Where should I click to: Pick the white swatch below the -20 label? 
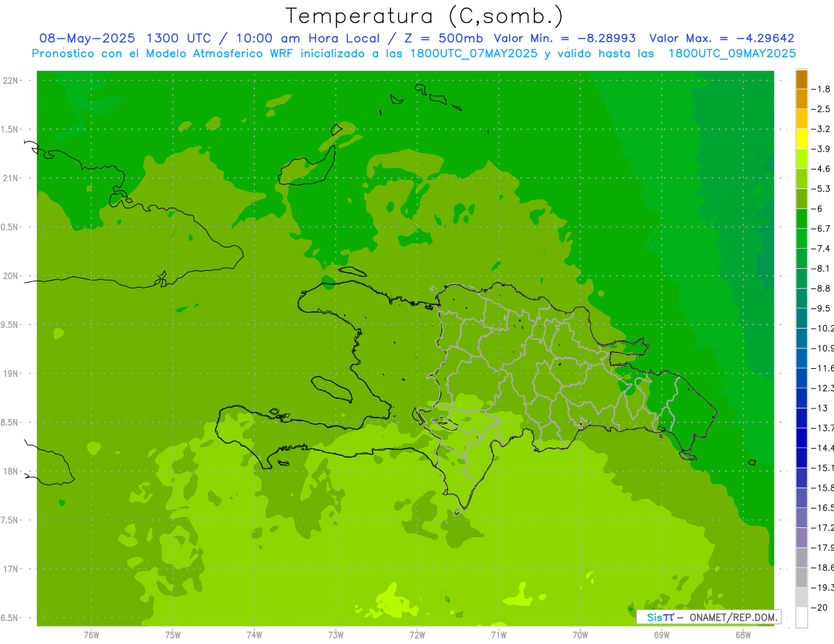click(x=801, y=617)
